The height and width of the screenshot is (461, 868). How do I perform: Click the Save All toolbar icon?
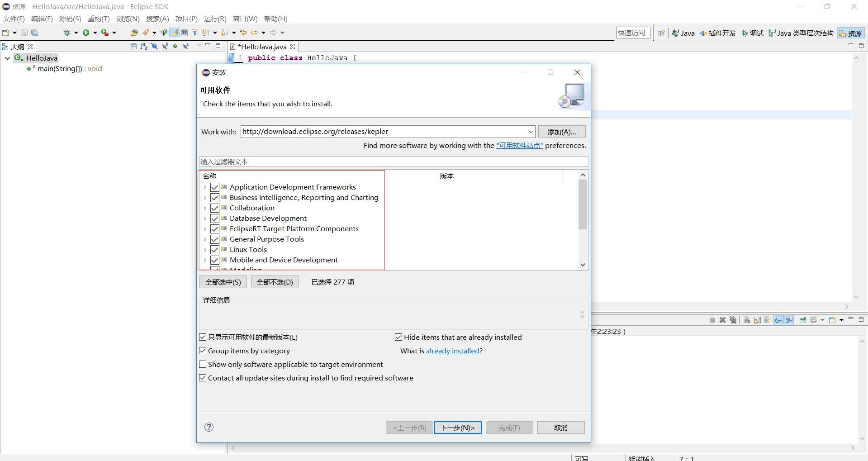[x=34, y=33]
